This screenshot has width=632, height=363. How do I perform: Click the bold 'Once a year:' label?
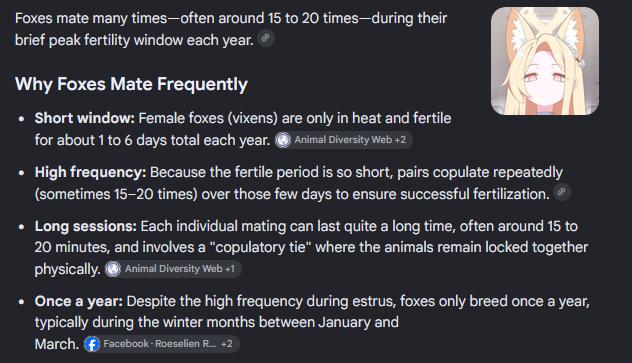click(79, 301)
